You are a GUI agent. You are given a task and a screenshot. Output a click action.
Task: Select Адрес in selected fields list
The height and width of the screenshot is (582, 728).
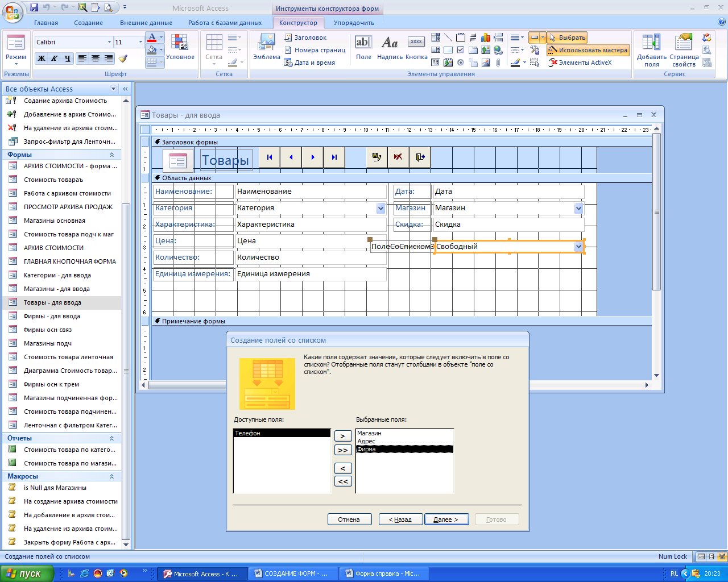pos(404,441)
